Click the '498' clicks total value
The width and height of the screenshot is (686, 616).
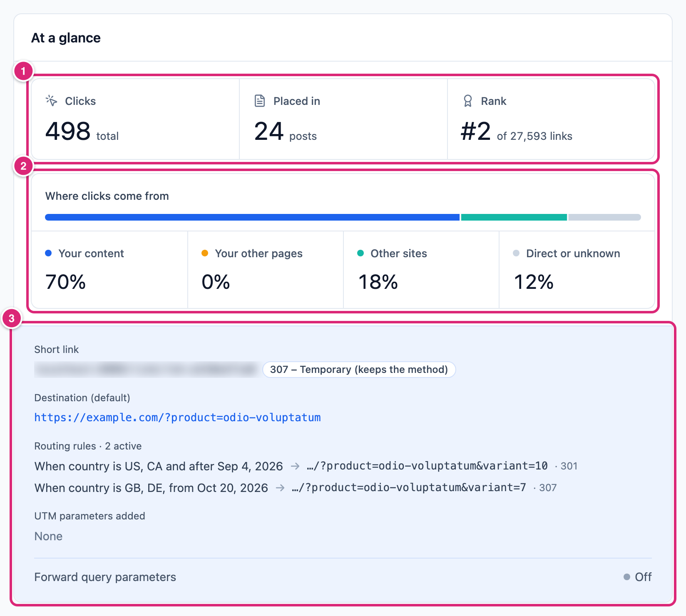[x=68, y=131]
